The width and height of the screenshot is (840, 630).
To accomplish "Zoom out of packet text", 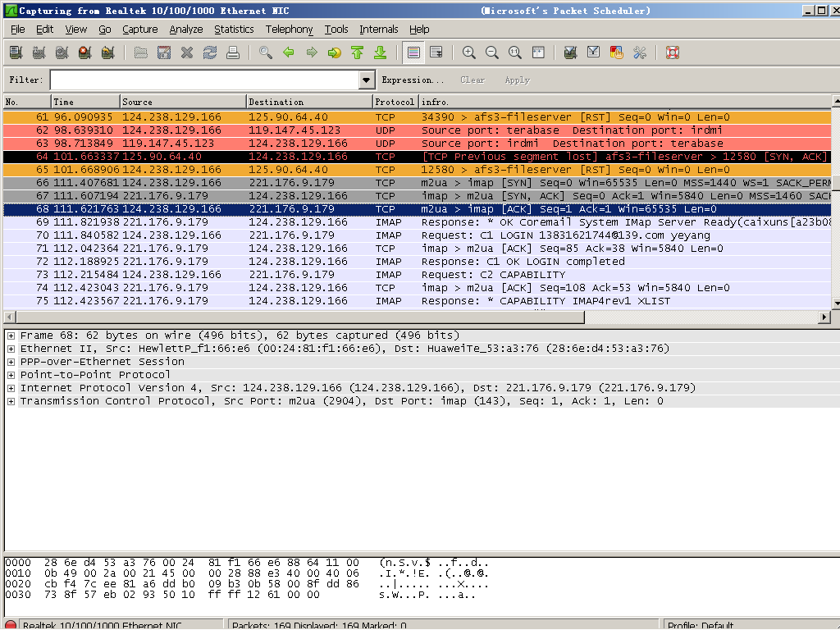I will (492, 52).
